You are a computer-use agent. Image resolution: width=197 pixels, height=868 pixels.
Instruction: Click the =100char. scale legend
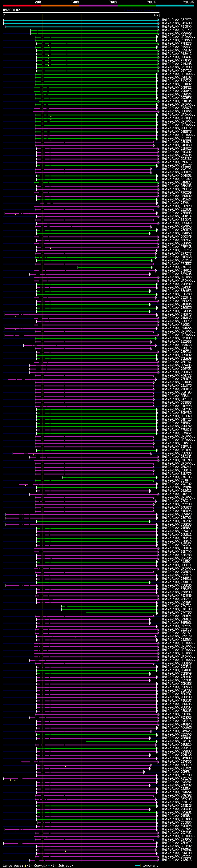(x=147, y=866)
